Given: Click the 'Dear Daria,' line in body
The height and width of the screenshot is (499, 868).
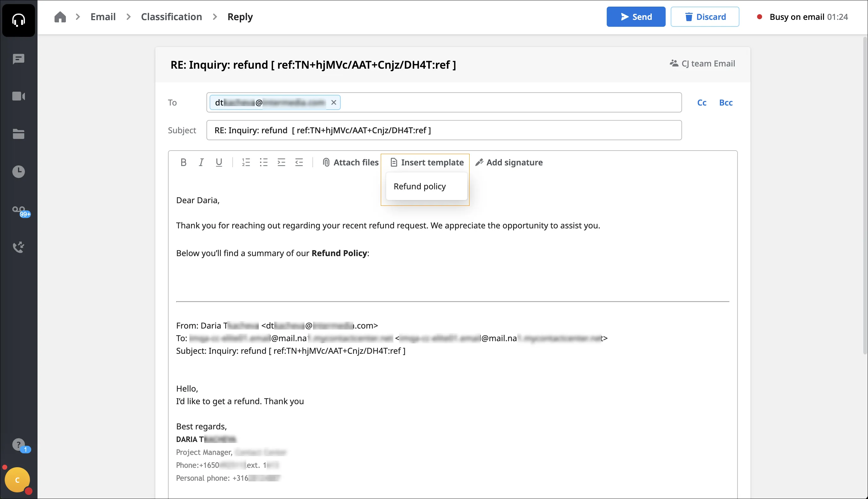Looking at the screenshot, I should [x=198, y=200].
